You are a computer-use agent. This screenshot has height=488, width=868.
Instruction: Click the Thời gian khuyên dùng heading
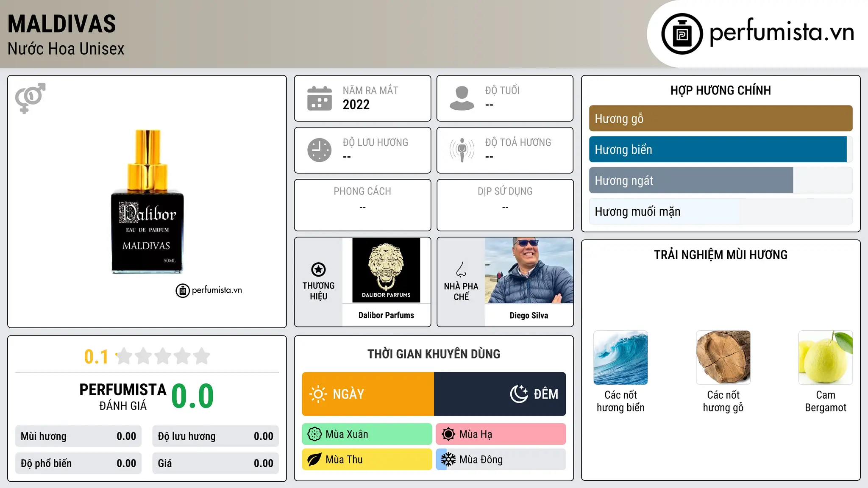(434, 354)
